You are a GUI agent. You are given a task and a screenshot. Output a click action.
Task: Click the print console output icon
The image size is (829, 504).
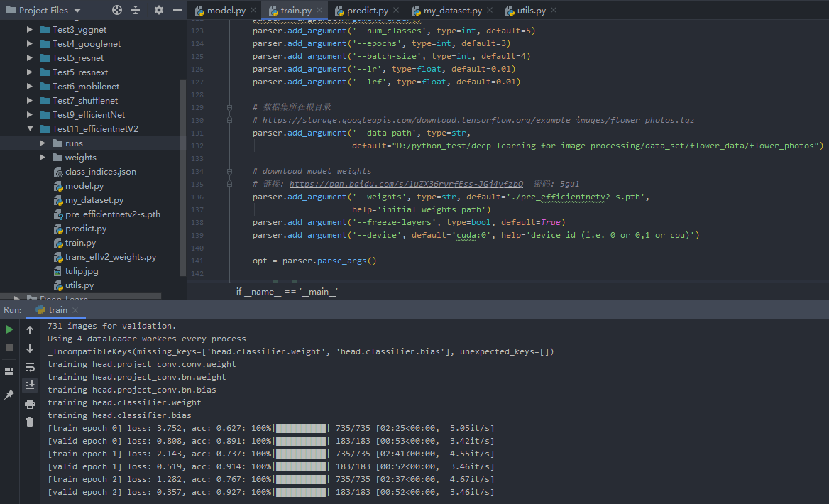30,404
